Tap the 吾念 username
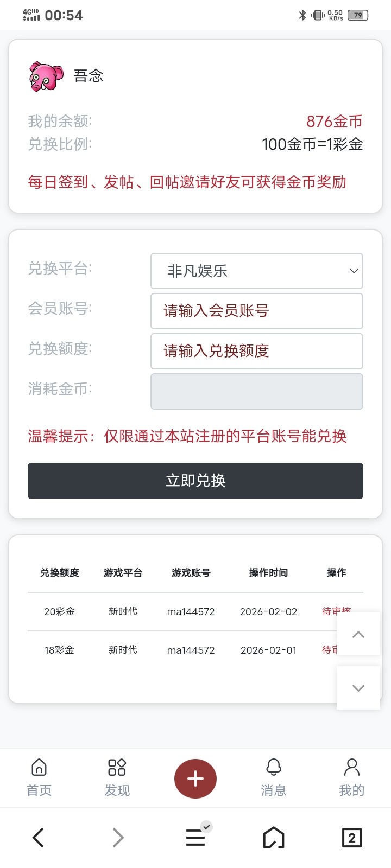The image size is (391, 868). coord(89,76)
